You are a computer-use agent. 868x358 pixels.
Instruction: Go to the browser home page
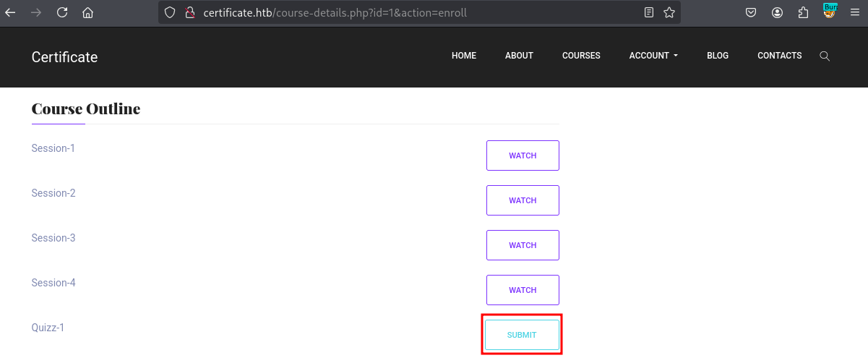coord(87,12)
